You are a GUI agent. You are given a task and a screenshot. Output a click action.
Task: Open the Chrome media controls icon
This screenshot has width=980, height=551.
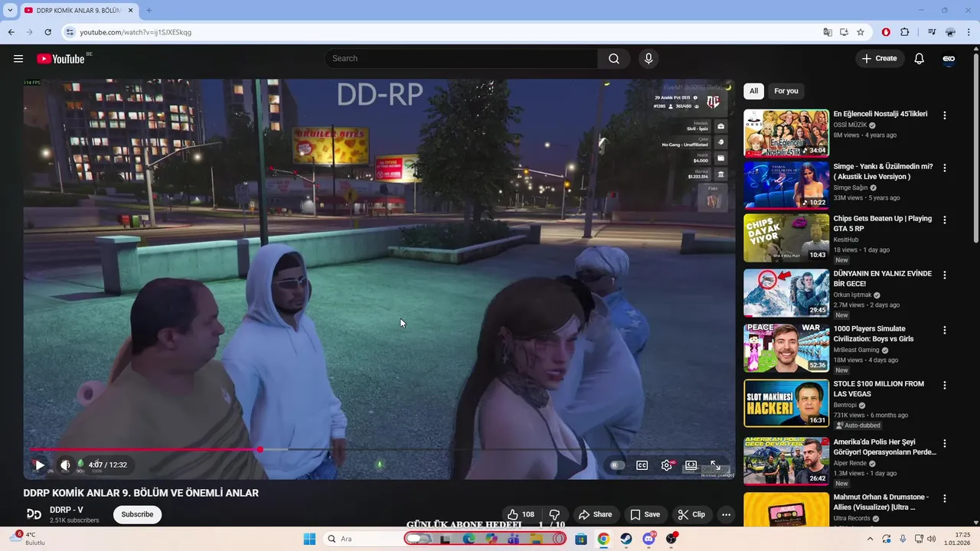(932, 32)
